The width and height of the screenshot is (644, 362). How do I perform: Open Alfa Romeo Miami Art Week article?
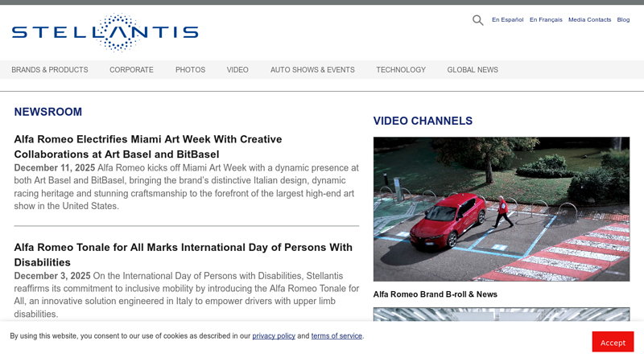point(148,146)
